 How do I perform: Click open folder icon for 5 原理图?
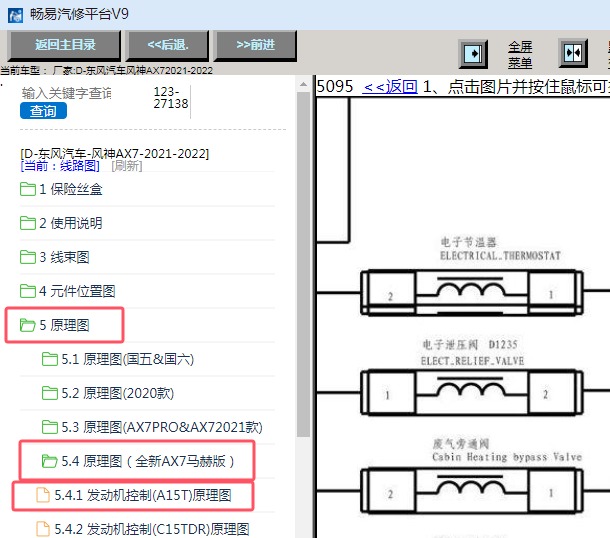28,325
